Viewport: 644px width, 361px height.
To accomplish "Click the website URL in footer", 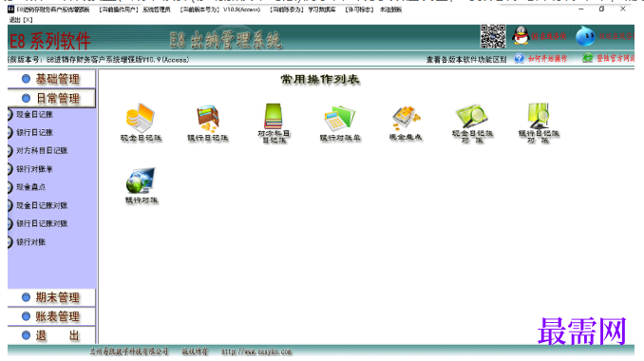I will pyautogui.click(x=256, y=351).
